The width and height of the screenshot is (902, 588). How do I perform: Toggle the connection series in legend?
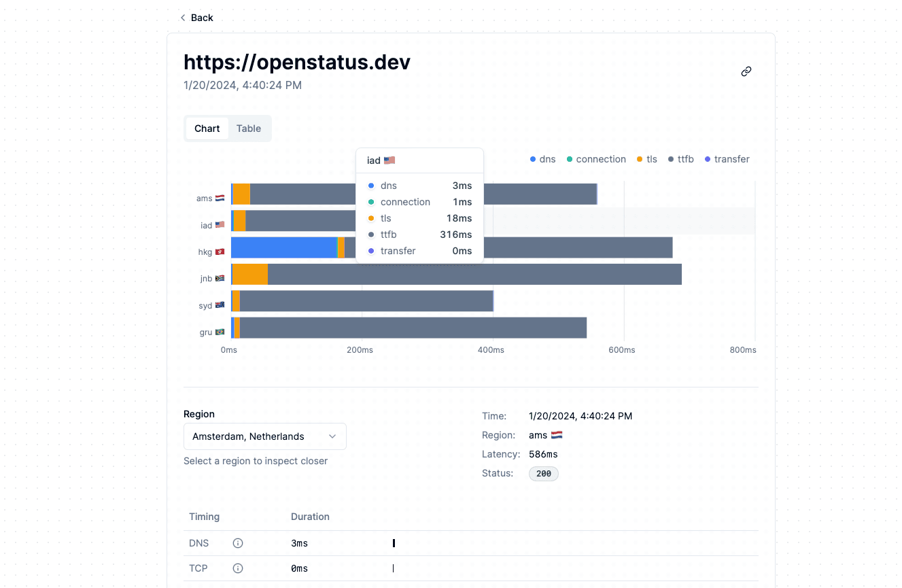(x=596, y=159)
